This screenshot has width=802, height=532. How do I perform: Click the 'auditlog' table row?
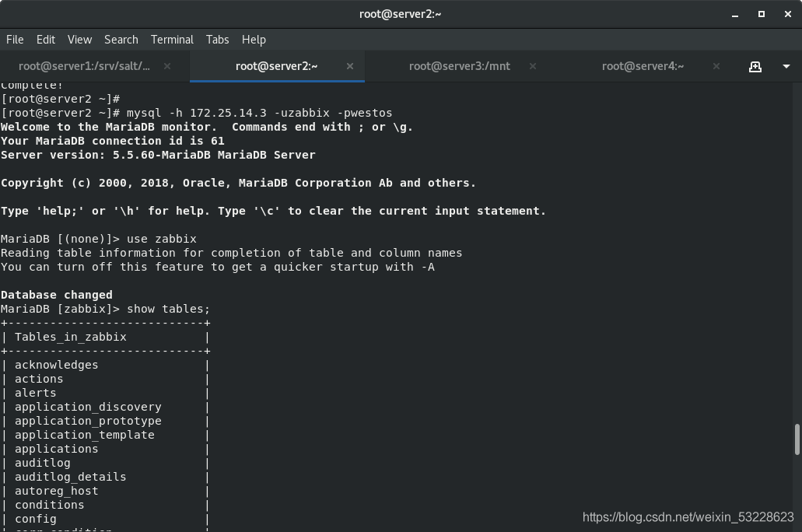point(105,463)
